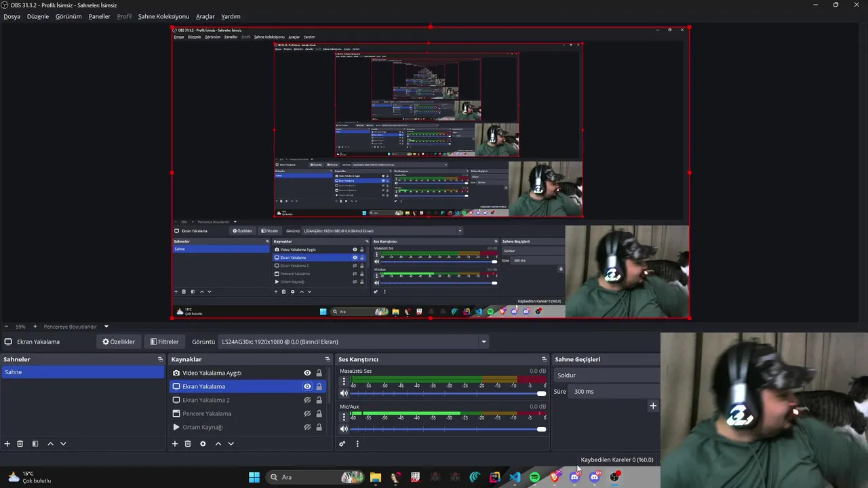
Task: Open File Explorer from taskbar
Action: pyautogui.click(x=375, y=477)
